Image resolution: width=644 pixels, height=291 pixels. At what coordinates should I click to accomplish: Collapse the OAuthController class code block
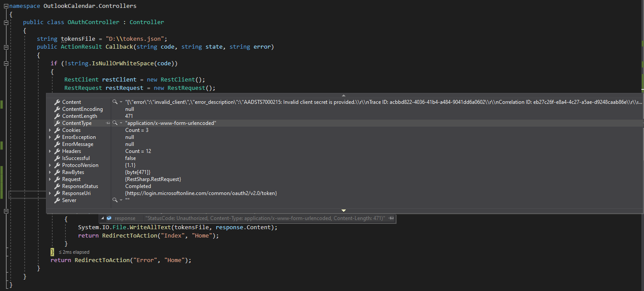click(6, 22)
